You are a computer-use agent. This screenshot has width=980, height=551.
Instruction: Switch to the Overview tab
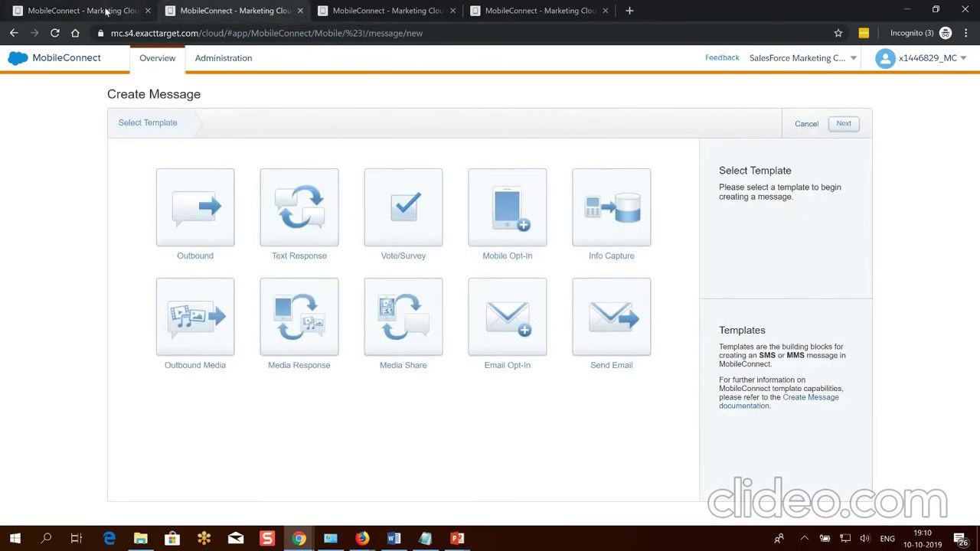pyautogui.click(x=157, y=58)
